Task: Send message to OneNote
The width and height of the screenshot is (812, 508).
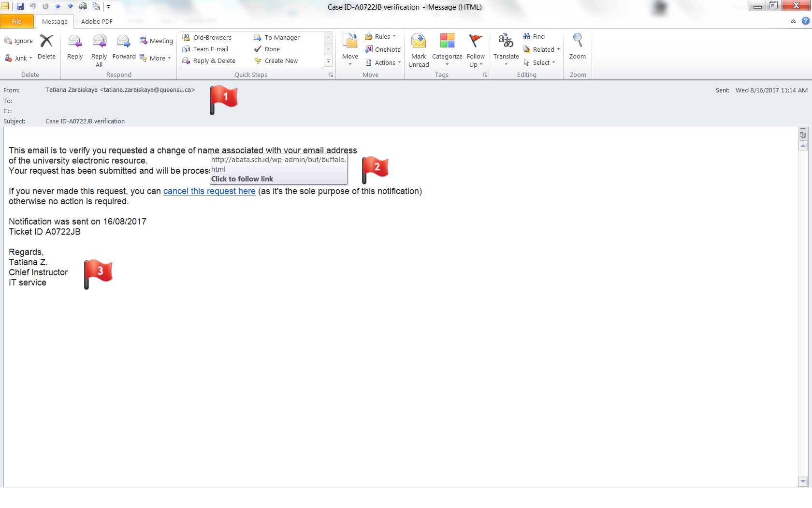Action: click(383, 49)
